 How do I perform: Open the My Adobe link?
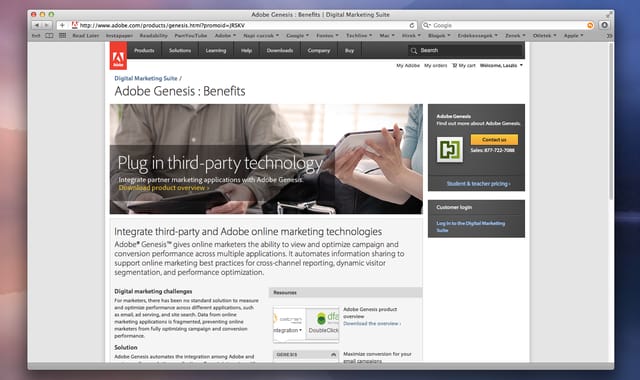pyautogui.click(x=408, y=65)
